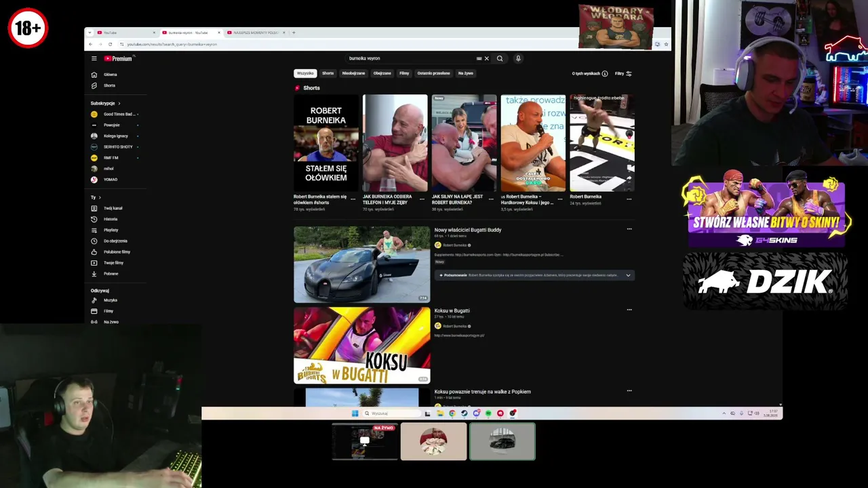Viewport: 868px width, 488px height.
Task: Select the Nieobejrzane filter chip
Action: click(x=353, y=73)
